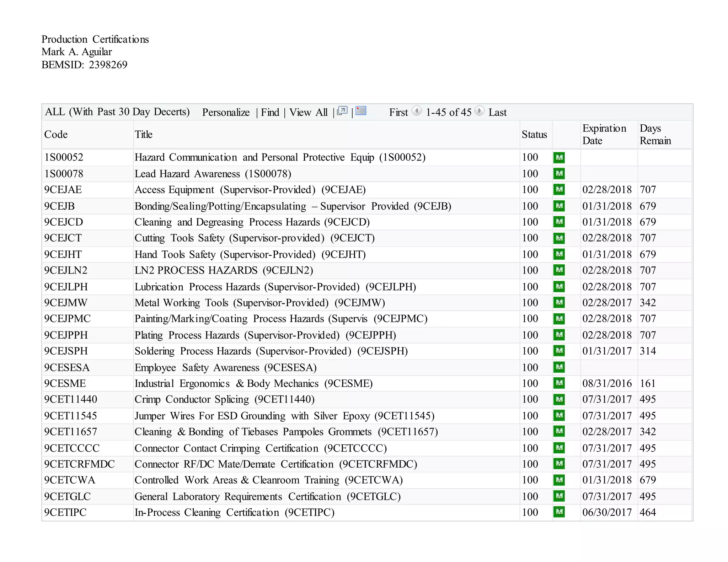Click green status icon for 9CEJCD

[x=559, y=222]
